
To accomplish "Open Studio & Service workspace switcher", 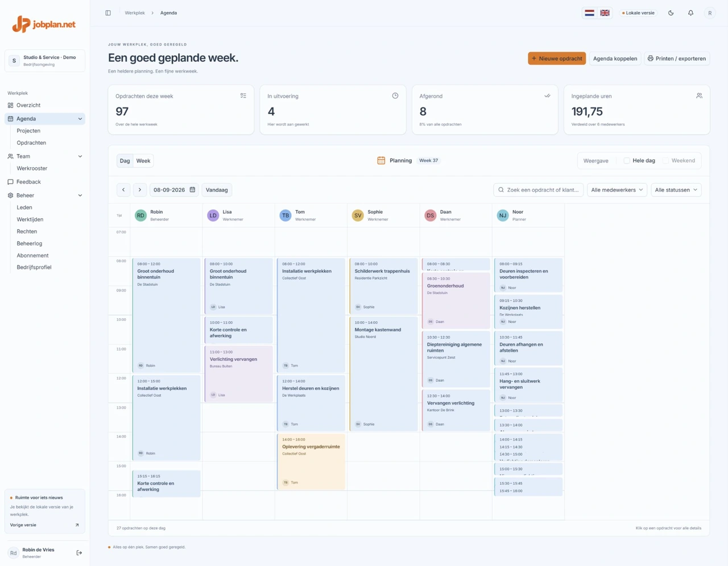I will click(x=45, y=61).
